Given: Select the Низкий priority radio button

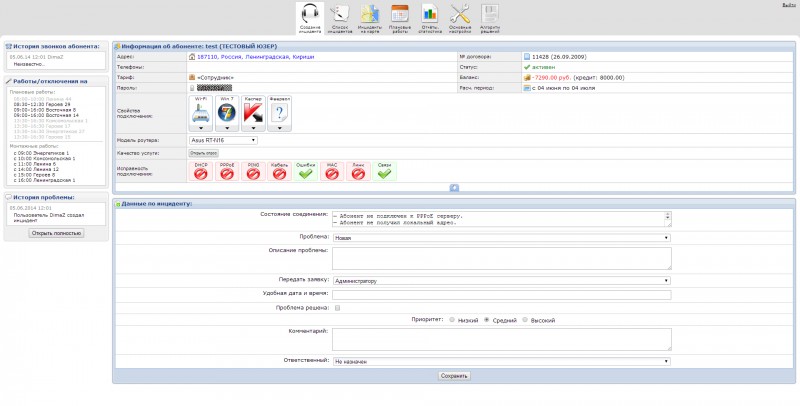Looking at the screenshot, I should coord(452,320).
